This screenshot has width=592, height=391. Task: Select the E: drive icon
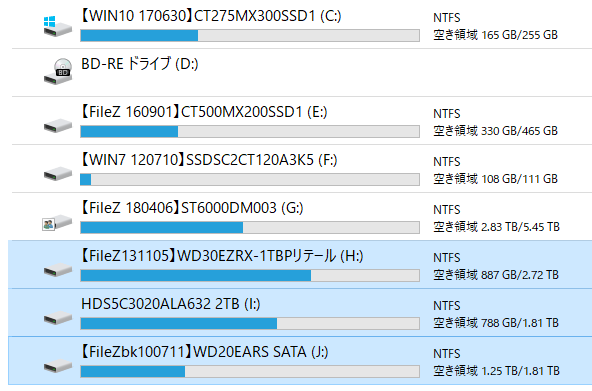pyautogui.click(x=58, y=126)
